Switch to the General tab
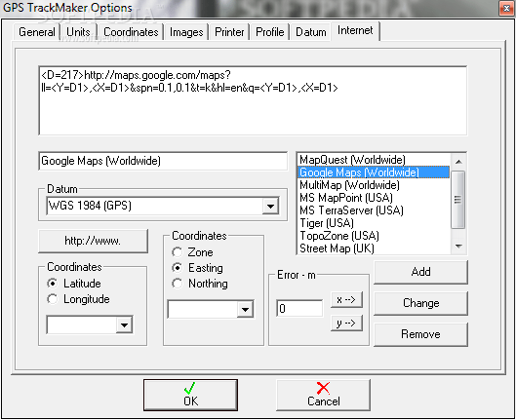 pyautogui.click(x=36, y=32)
